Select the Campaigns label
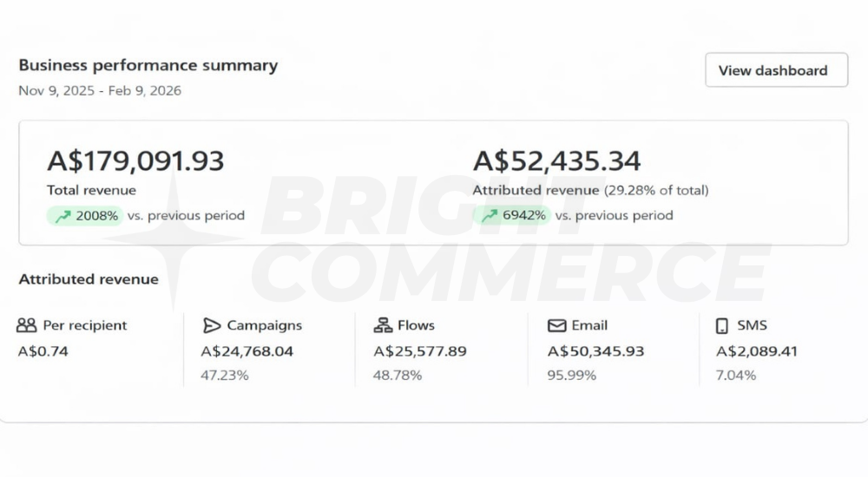Screen dimensions: 868x477 (x=265, y=325)
